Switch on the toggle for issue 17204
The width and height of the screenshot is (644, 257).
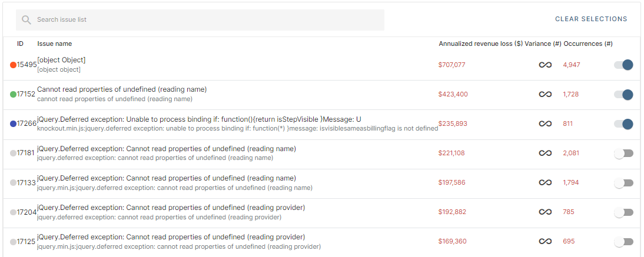623,212
